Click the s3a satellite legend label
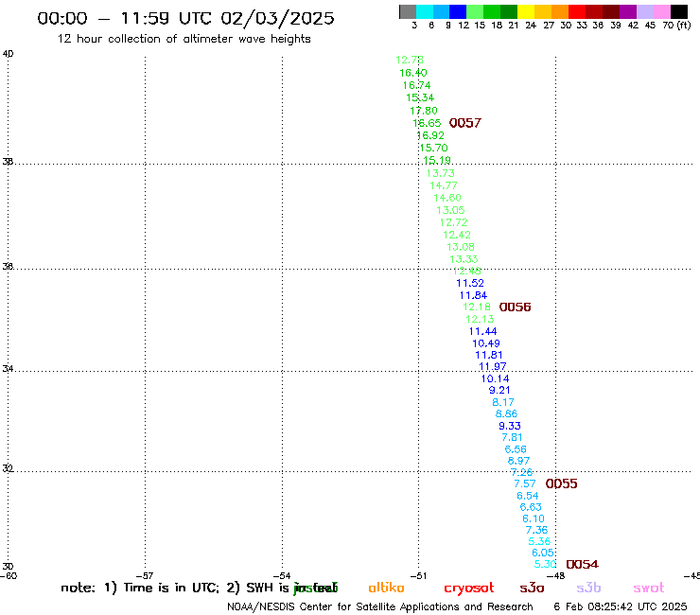The height and width of the screenshot is (615, 700). pyautogui.click(x=532, y=588)
